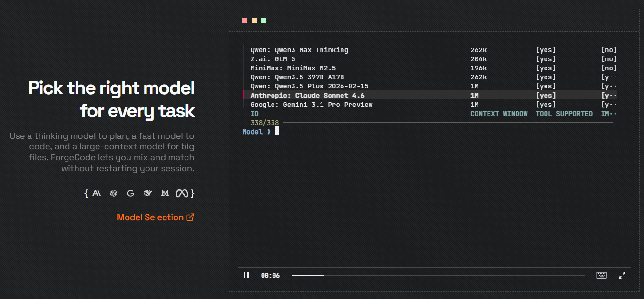This screenshot has width=644, height=299.
Task: Click the 204k context value for GLM 5
Action: pos(478,59)
